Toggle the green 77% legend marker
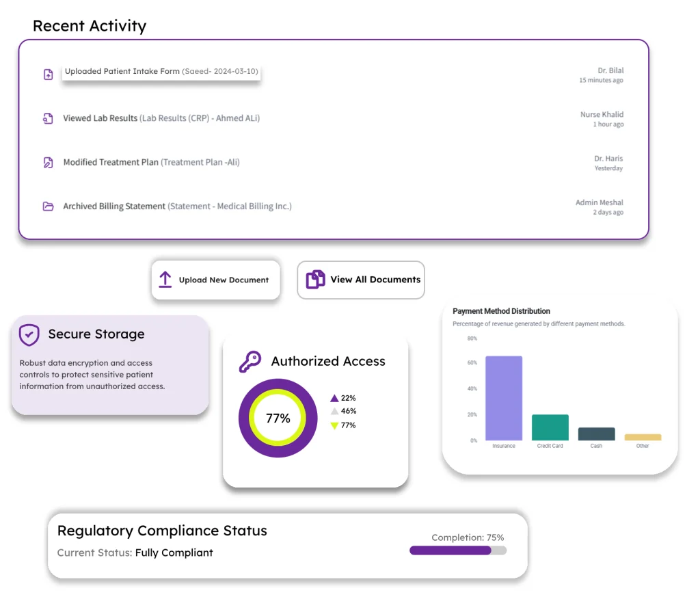 coord(334,425)
